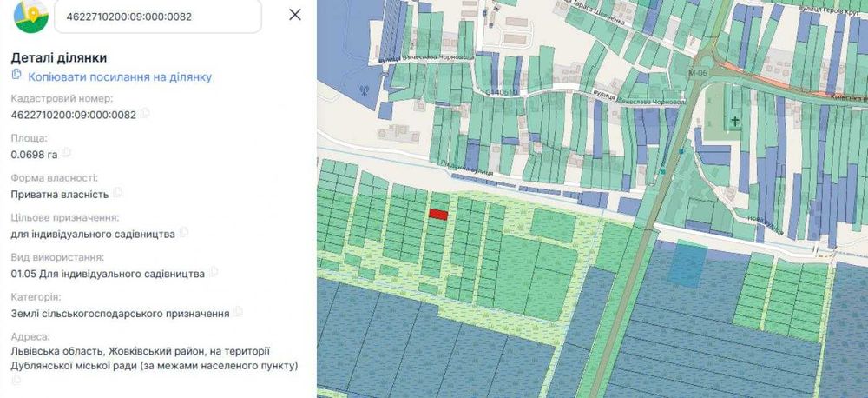Click the map pin logo icon
This screenshot has width=868, height=398.
(x=31, y=16)
